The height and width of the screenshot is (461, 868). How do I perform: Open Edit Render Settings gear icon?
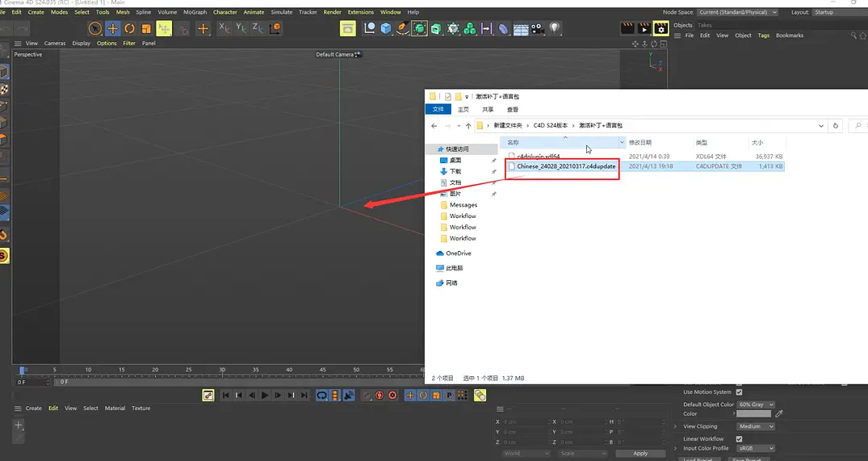[x=661, y=27]
